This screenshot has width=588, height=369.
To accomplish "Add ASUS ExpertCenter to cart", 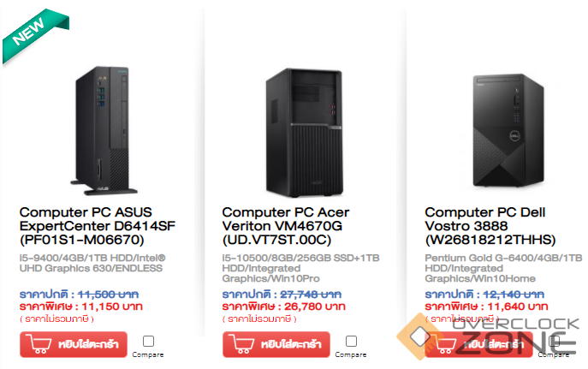I will click(74, 344).
